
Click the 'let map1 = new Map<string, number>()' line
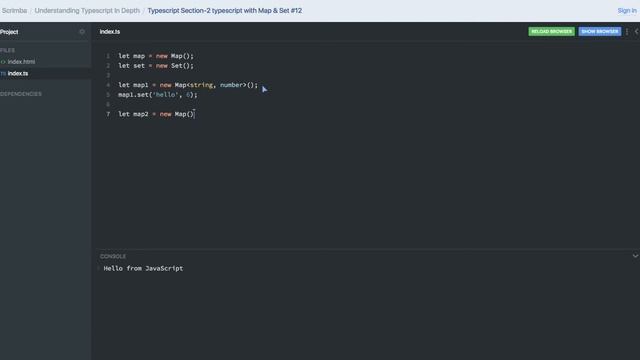(188, 85)
